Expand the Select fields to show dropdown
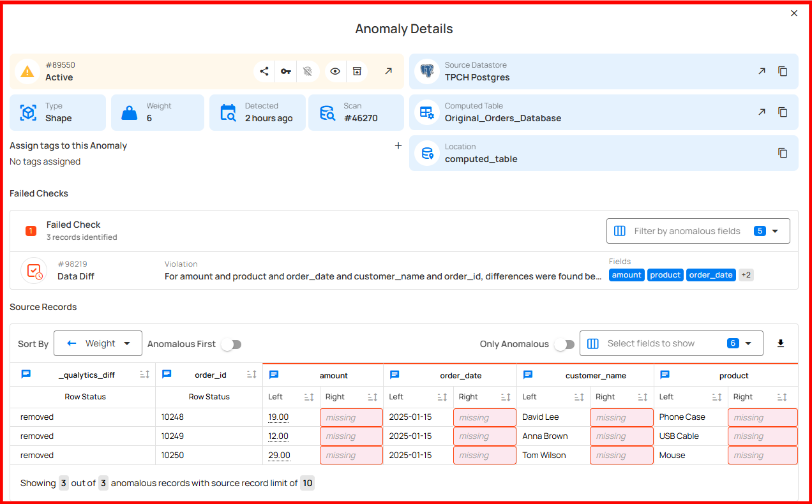The height and width of the screenshot is (504, 812). click(671, 344)
